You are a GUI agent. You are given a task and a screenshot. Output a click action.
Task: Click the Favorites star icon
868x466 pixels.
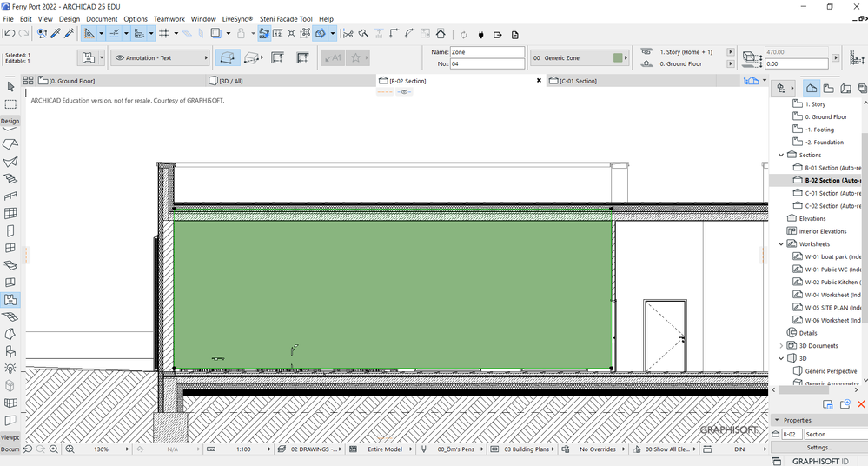click(x=355, y=58)
